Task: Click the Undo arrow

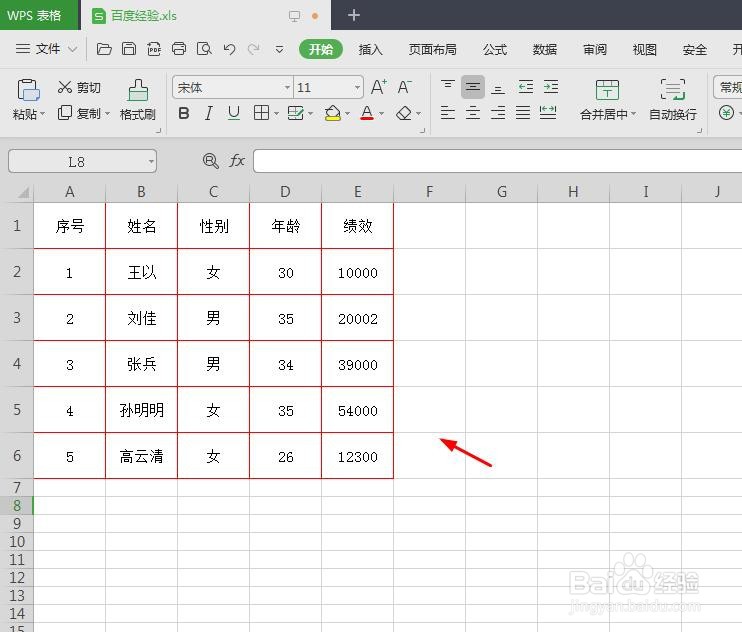Action: (230, 49)
